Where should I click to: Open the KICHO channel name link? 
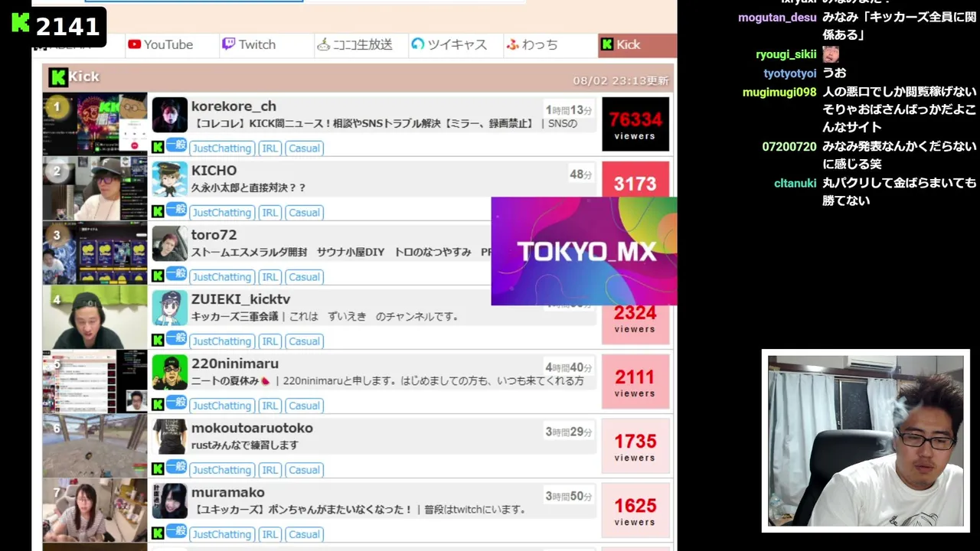pyautogui.click(x=214, y=171)
